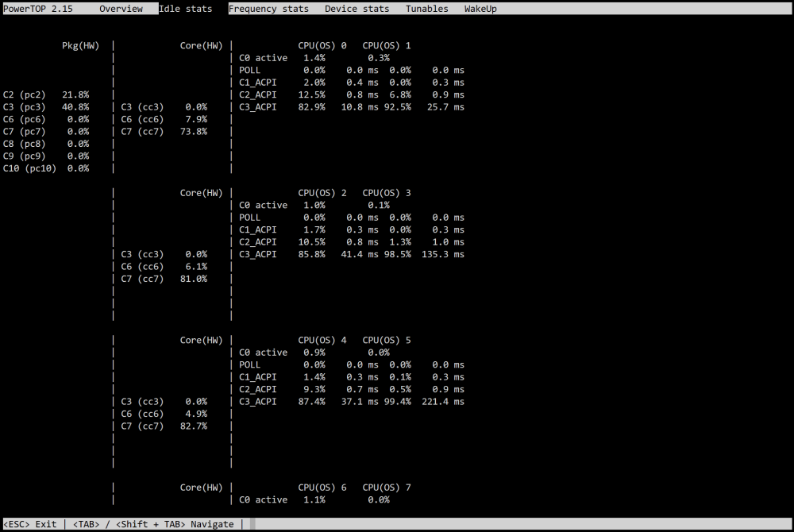Viewport: 794px width, 532px height.
Task: Click the 99.4% C3_ACPI value
Action: coord(398,402)
